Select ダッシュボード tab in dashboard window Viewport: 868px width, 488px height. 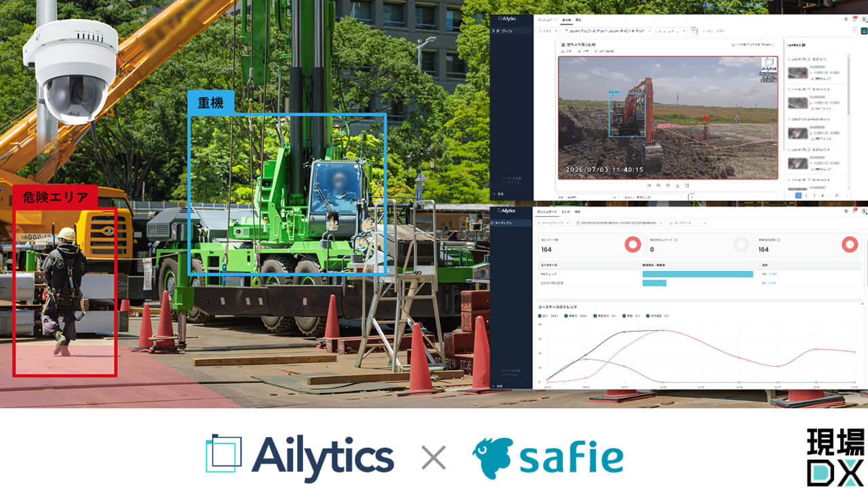tap(547, 211)
